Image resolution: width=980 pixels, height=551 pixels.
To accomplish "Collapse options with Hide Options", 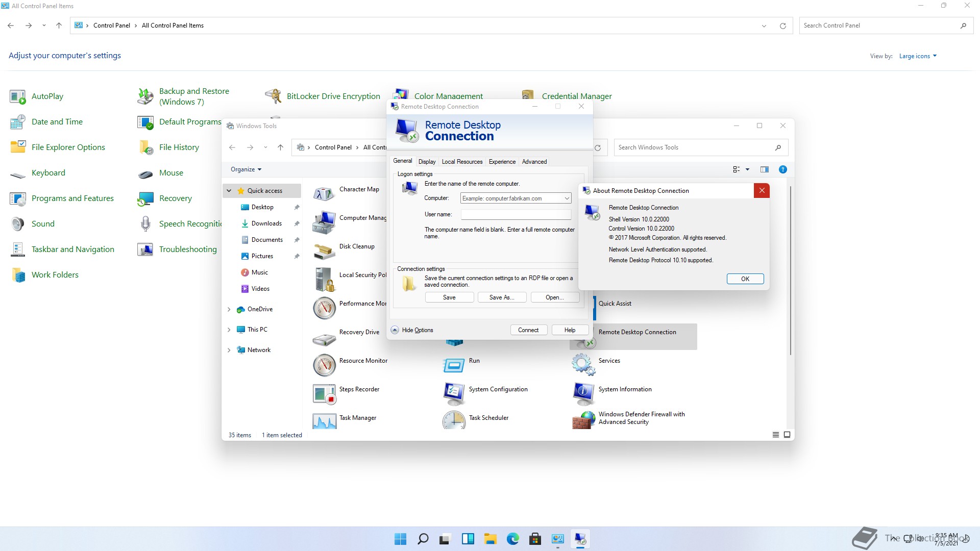I will (412, 330).
